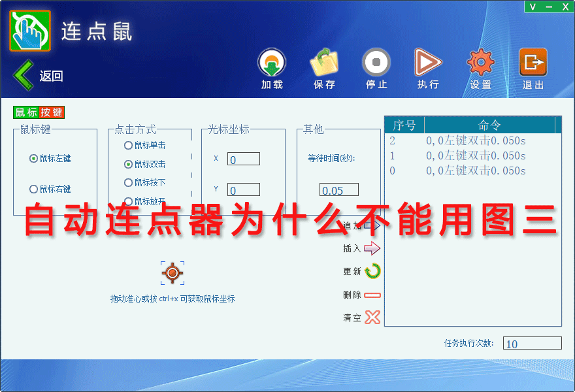The image size is (575, 392).
Task: Click the Y coordinate input field
Action: 244,190
